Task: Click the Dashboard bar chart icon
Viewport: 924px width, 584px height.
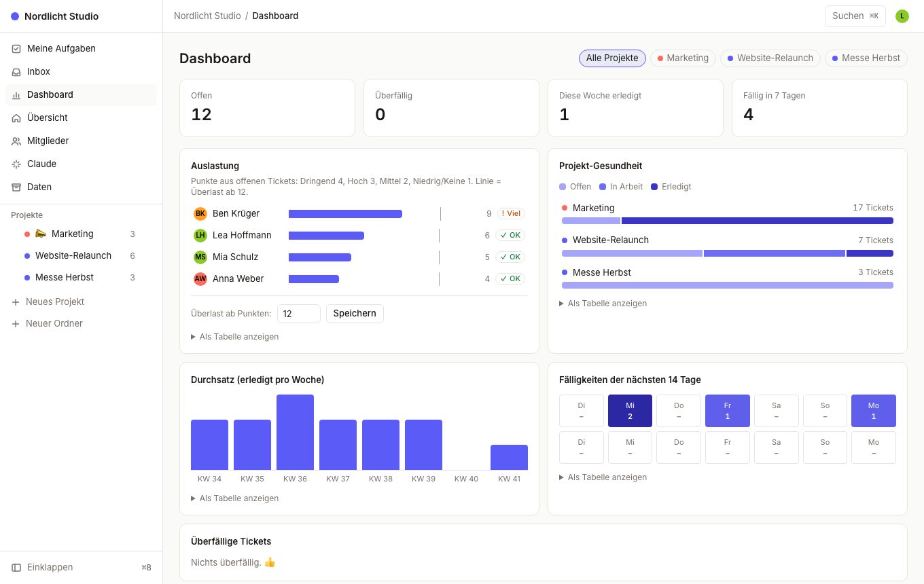Action: tap(16, 95)
